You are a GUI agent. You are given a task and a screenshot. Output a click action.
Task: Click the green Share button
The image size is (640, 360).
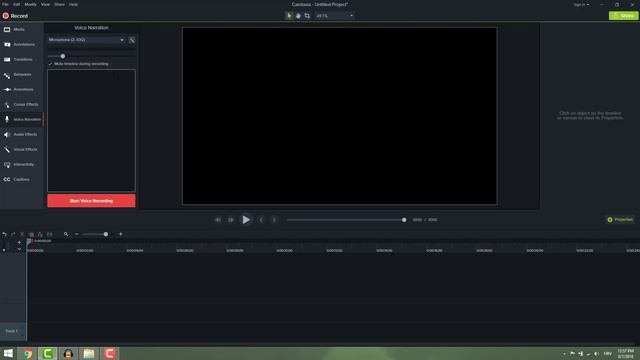pyautogui.click(x=623, y=16)
